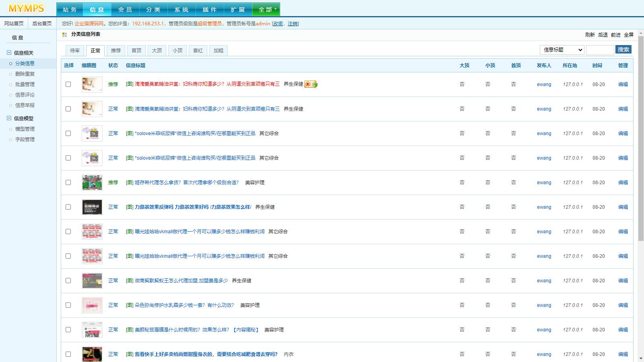Screen dimensions: 644x362
Task: Open the 会员 top menu
Action: tap(125, 10)
